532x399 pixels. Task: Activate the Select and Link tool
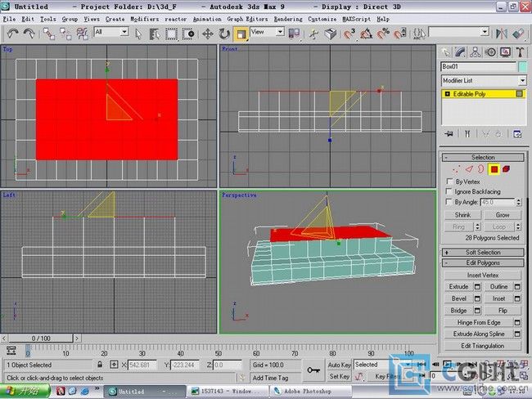coord(49,34)
